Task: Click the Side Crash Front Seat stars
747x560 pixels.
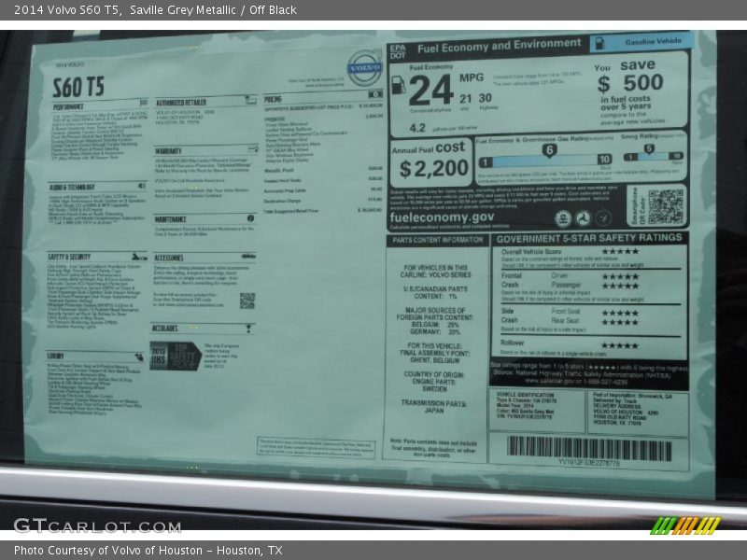Action: click(620, 313)
